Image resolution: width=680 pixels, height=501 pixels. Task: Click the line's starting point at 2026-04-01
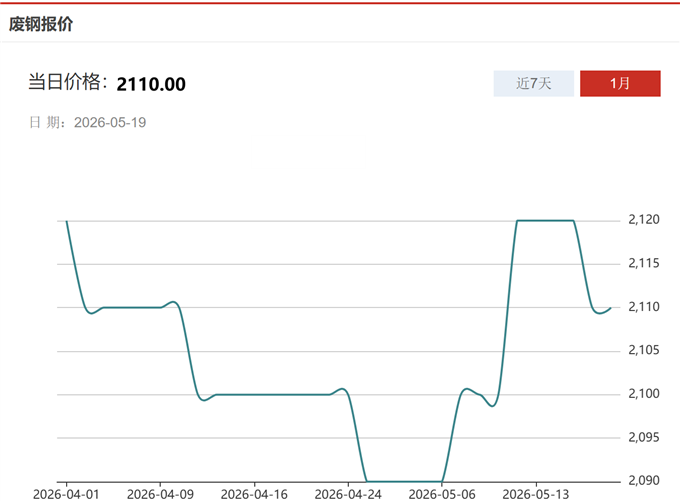[x=66, y=221]
